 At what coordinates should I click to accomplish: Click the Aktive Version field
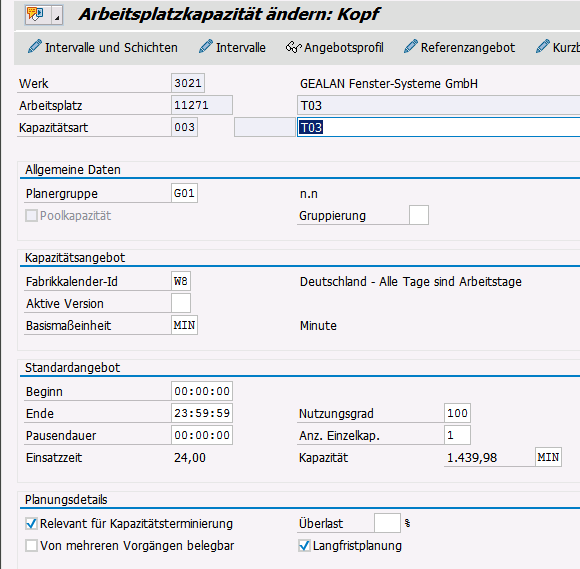coord(181,303)
